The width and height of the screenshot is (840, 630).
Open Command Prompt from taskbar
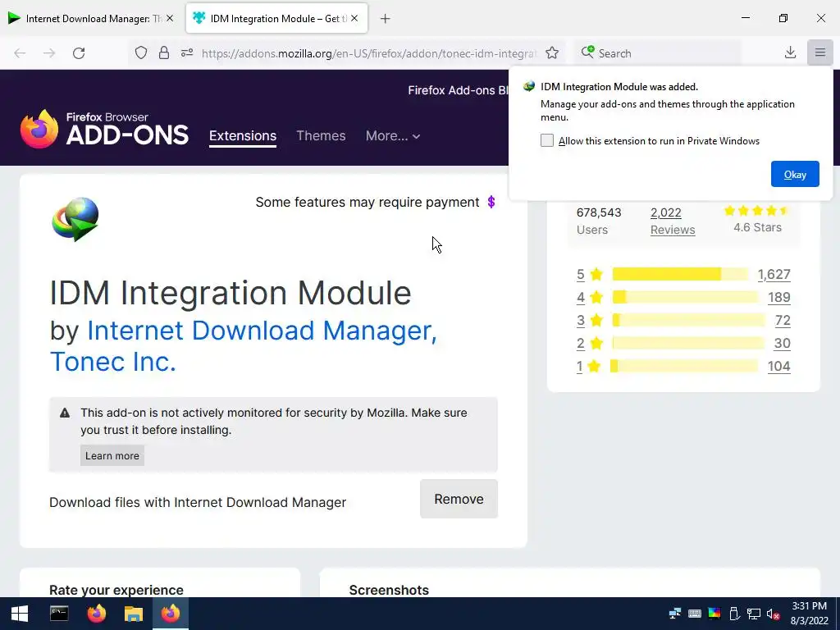click(59, 614)
